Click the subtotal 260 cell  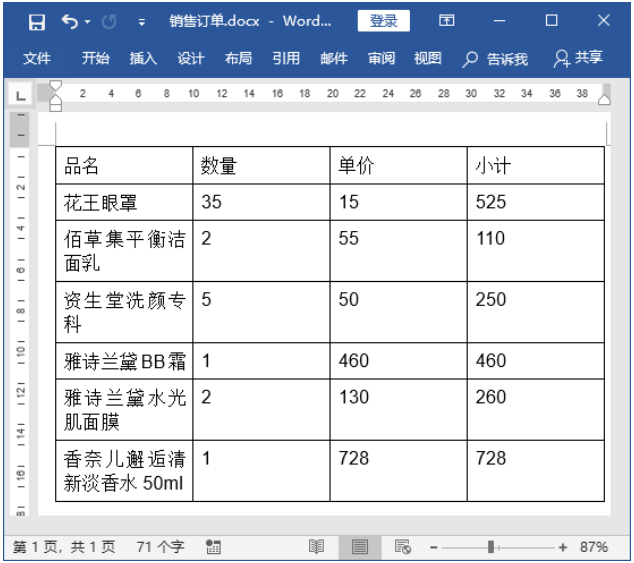tap(536, 409)
